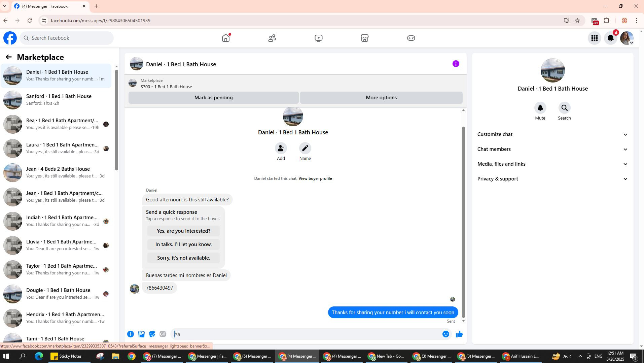This screenshot has height=363, width=644.
Task: Open the Hendrix 1 Bed 1 Bath chat
Action: (56, 318)
